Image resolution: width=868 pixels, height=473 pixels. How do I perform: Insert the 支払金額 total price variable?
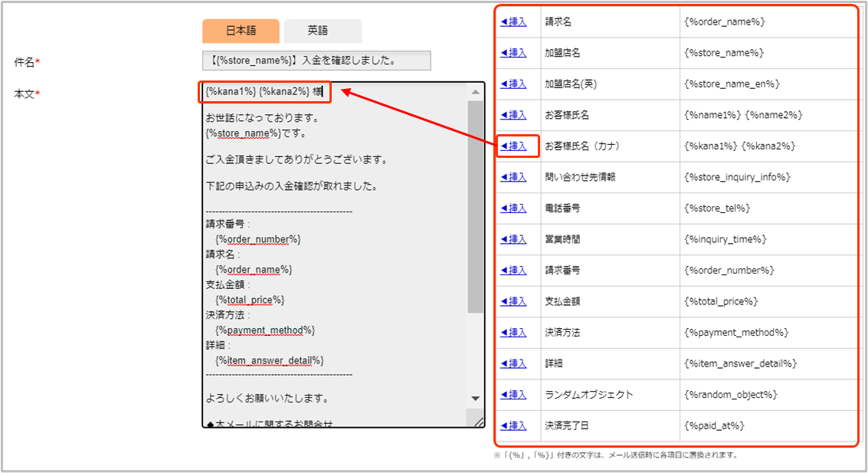click(513, 301)
